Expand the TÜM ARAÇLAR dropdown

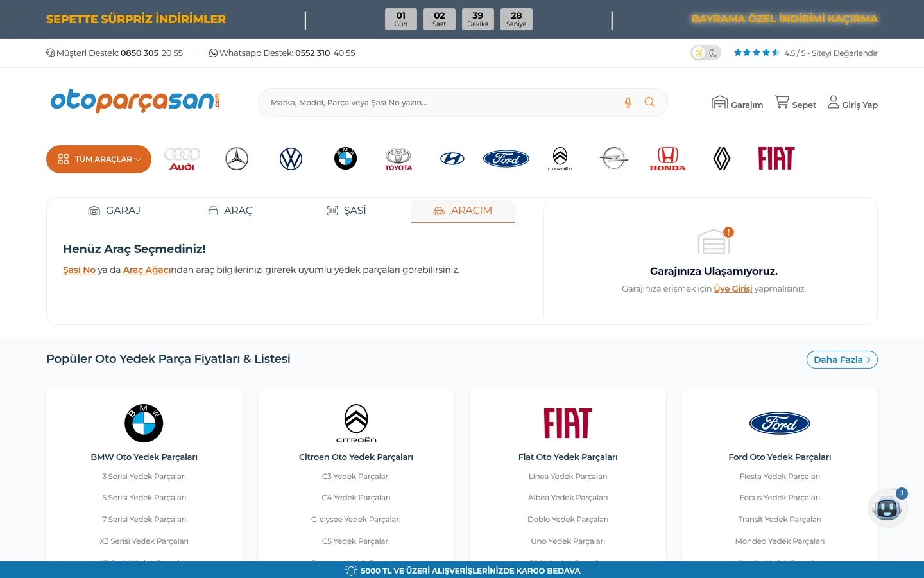pos(99,159)
